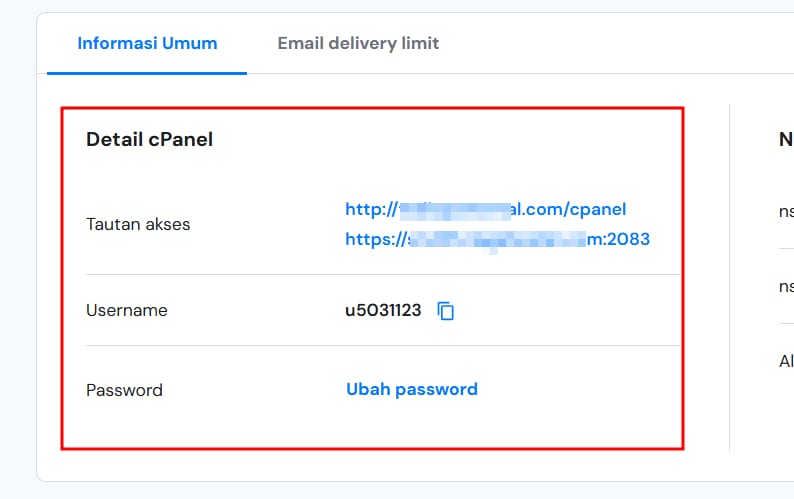This screenshot has height=499, width=794.
Task: Copy the cPanel username with copy icon
Action: tap(446, 311)
